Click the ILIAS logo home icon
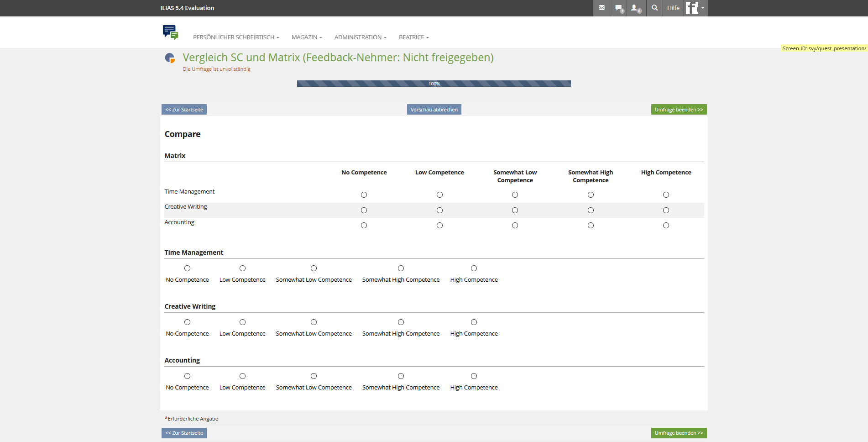Viewport: 868px width, 442px height. (170, 32)
